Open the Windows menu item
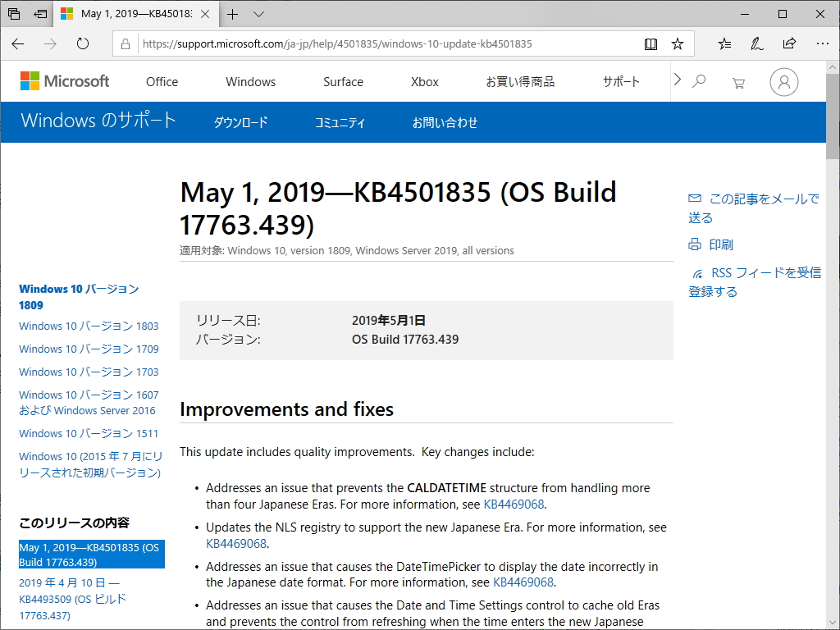The width and height of the screenshot is (840, 630). (251, 82)
